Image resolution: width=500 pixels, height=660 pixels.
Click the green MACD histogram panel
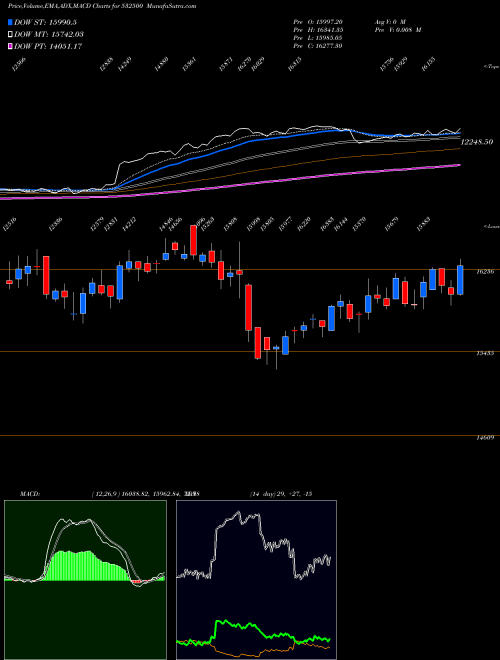tap(85, 580)
